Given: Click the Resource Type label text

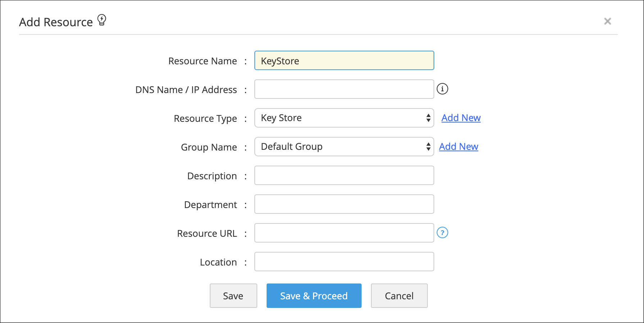Looking at the screenshot, I should pyautogui.click(x=205, y=119).
